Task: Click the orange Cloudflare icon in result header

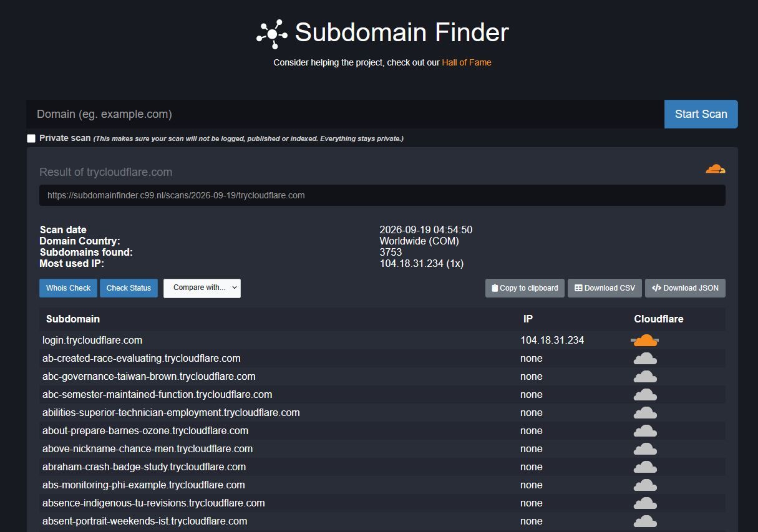Action: coord(716,169)
